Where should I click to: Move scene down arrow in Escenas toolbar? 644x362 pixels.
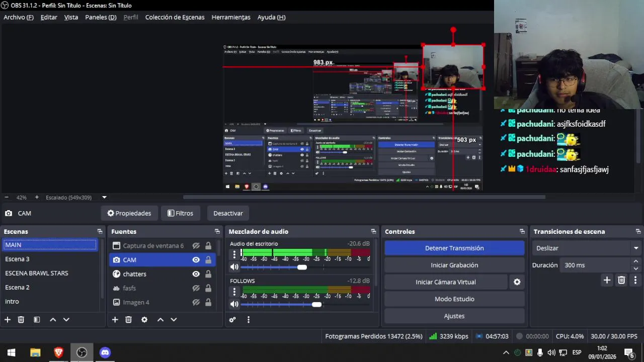[66, 320]
